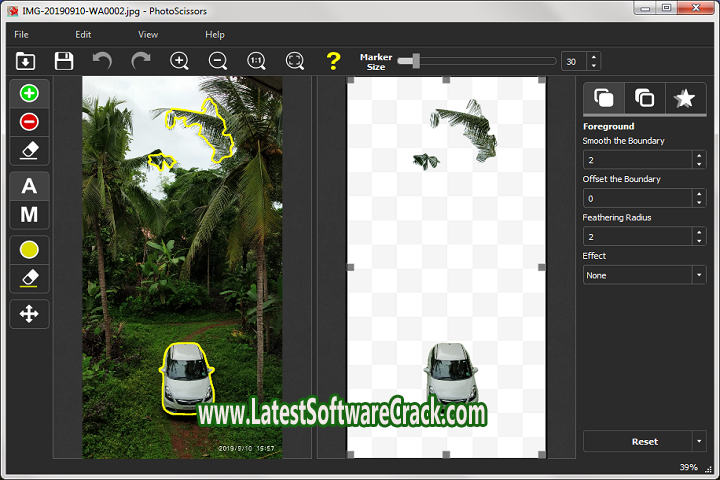Select the red background marker tool
Screen dimensions: 720x480
point(29,122)
